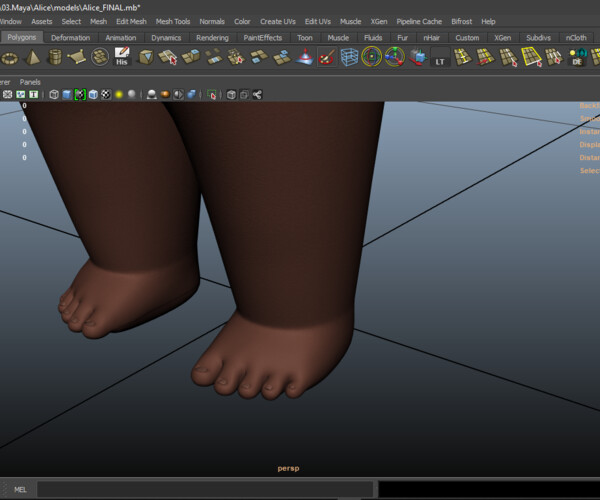Select the Extrude face shelf icon
Viewport: 600px width, 500px height.
pos(191,57)
